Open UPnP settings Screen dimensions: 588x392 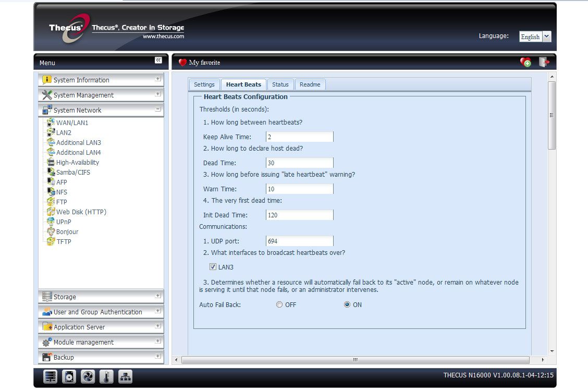64,222
